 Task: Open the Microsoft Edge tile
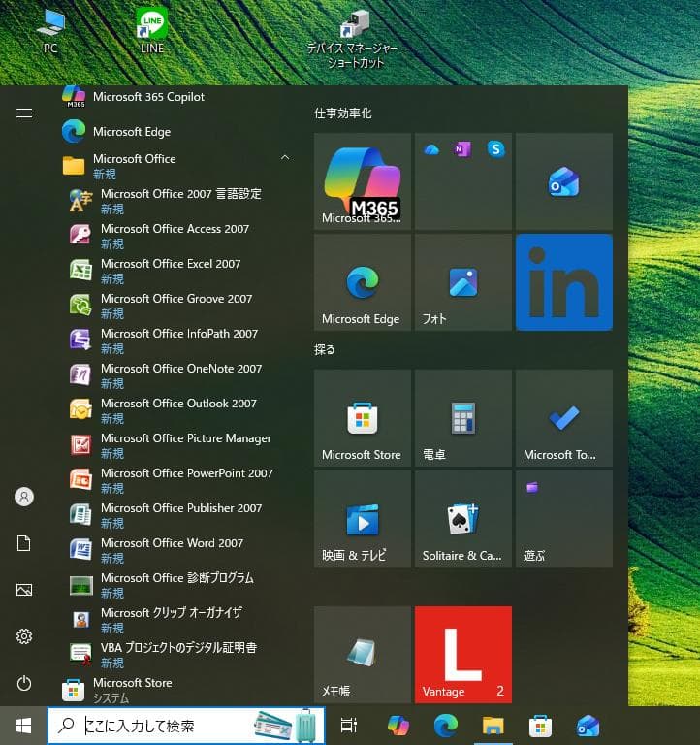click(x=363, y=282)
